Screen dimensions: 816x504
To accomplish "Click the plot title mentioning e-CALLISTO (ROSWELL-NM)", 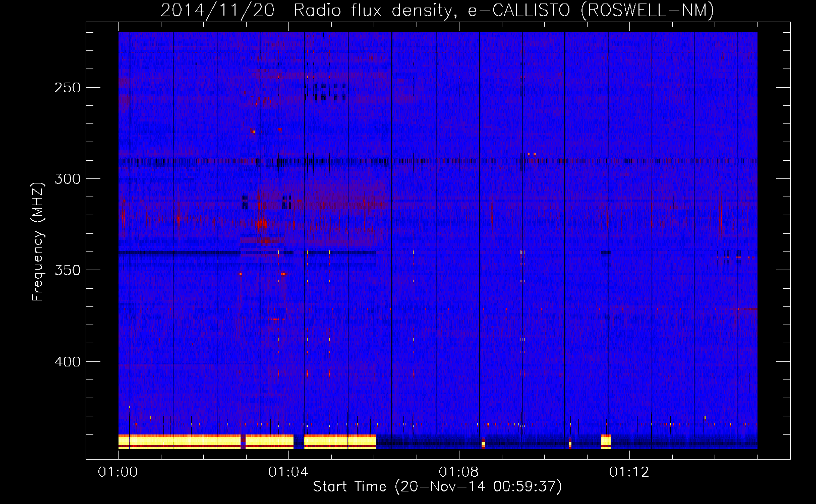I will (x=437, y=10).
